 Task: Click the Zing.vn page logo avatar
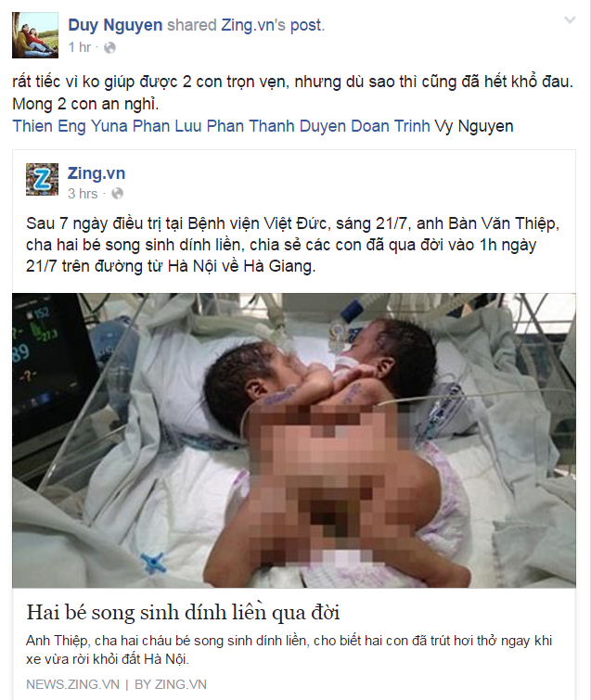pos(42,180)
